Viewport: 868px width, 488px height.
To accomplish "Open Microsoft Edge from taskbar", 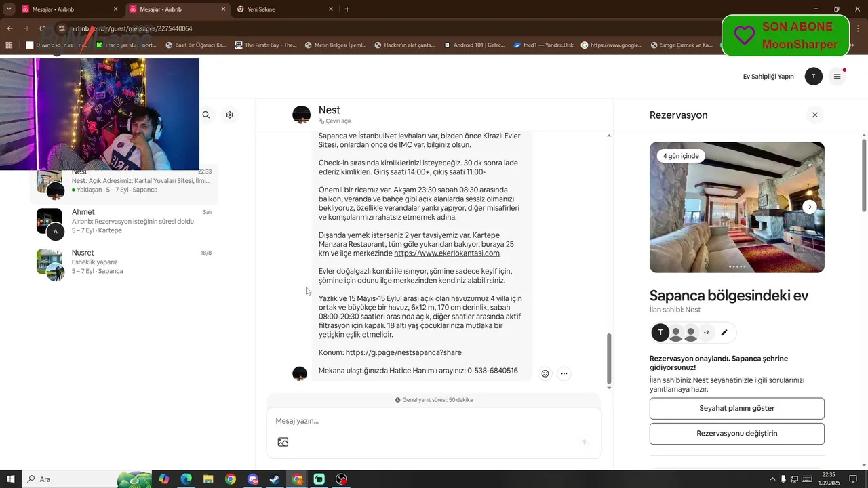I will [x=186, y=479].
